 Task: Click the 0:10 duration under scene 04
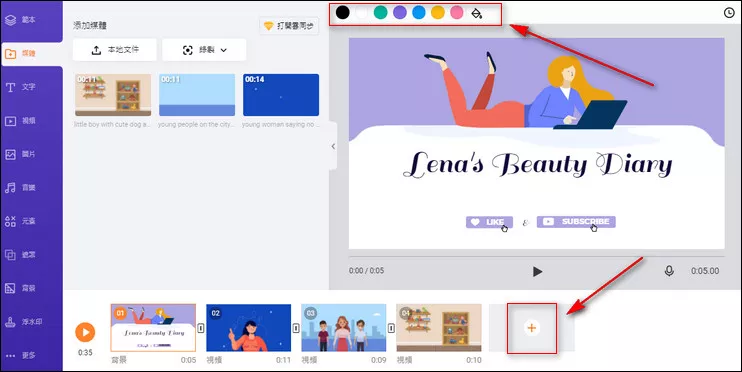click(474, 360)
